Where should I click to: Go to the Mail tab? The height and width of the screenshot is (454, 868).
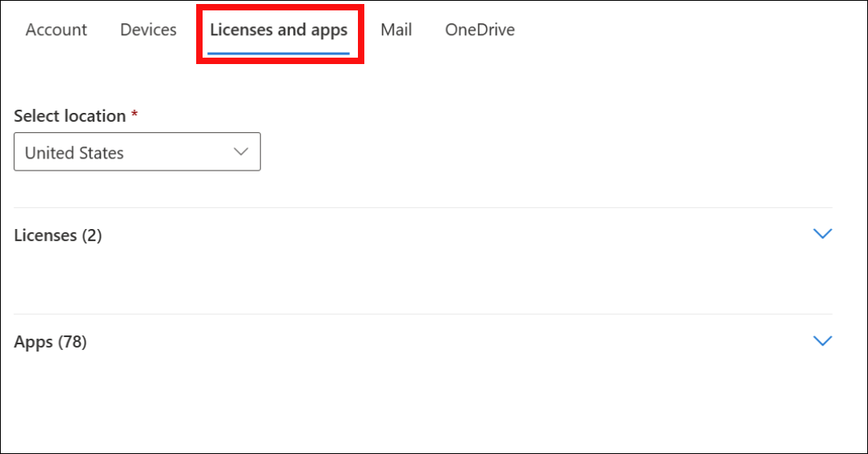point(396,30)
